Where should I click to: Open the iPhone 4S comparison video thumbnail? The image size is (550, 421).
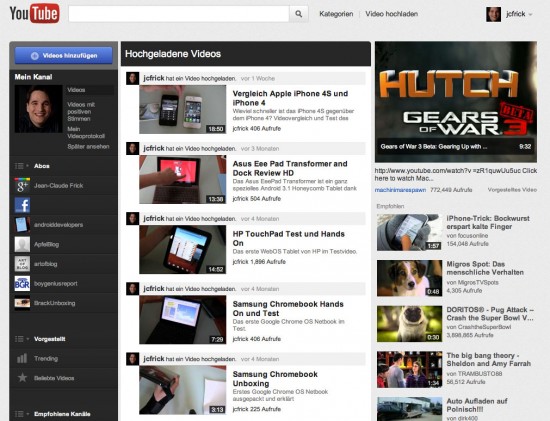click(x=183, y=109)
